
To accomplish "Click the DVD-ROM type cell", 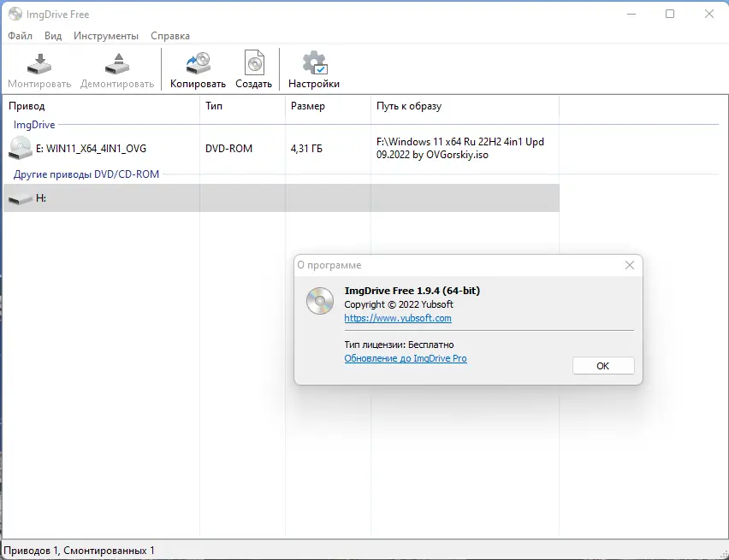I will tap(228, 149).
